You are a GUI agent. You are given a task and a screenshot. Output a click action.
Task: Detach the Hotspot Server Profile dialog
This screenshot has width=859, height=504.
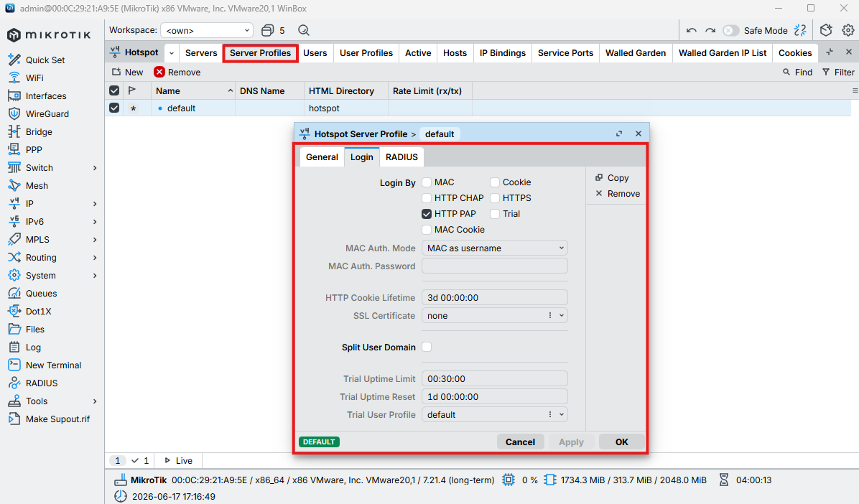pyautogui.click(x=619, y=134)
